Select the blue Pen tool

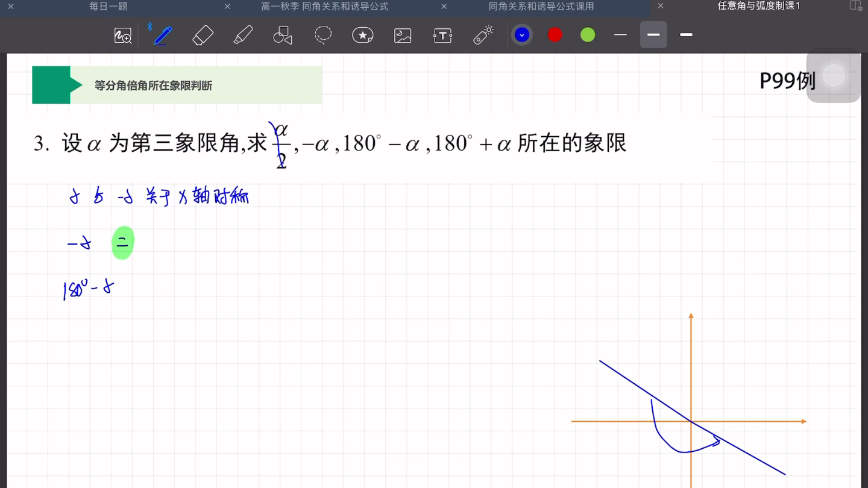163,36
